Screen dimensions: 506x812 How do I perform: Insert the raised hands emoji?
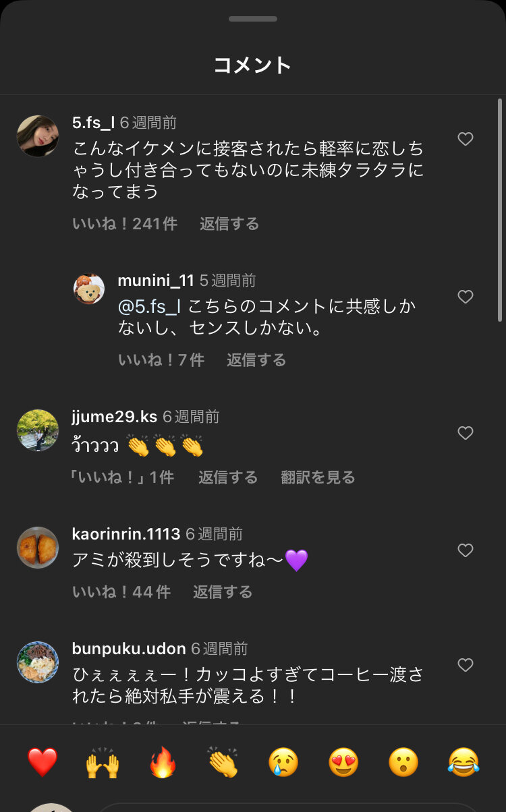click(103, 763)
